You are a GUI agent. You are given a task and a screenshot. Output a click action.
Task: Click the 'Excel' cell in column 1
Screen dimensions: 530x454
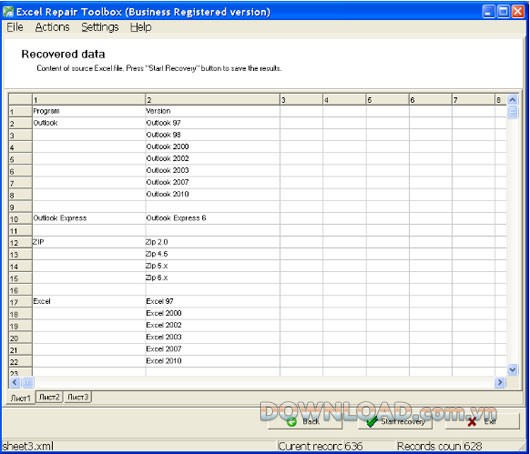[89, 301]
